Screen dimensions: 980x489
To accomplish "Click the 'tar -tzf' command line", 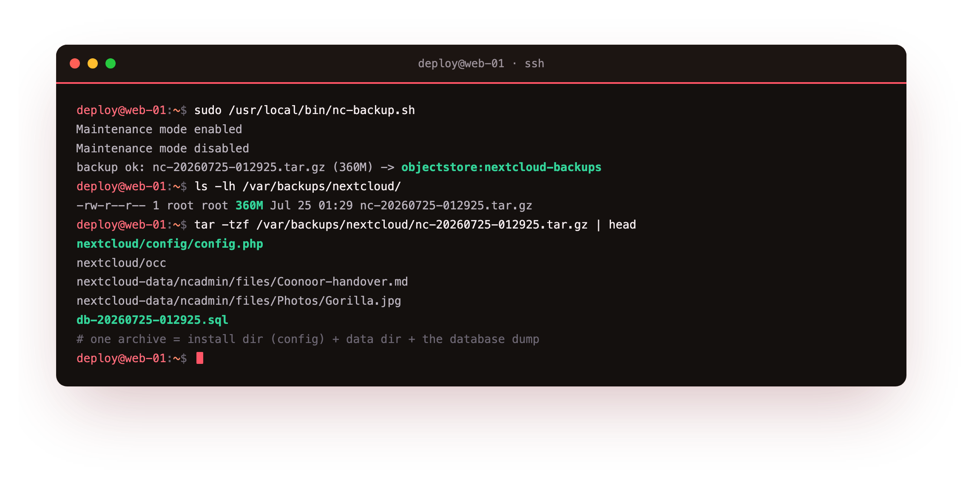I will pos(415,225).
